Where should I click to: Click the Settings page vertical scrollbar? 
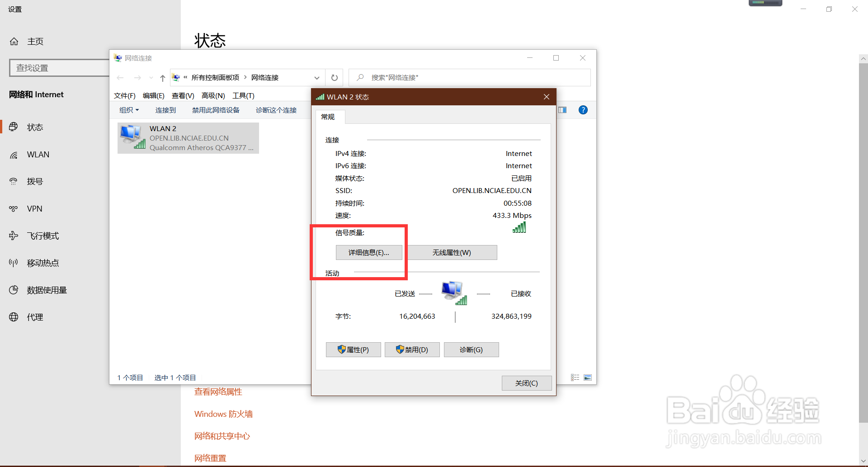pyautogui.click(x=863, y=242)
